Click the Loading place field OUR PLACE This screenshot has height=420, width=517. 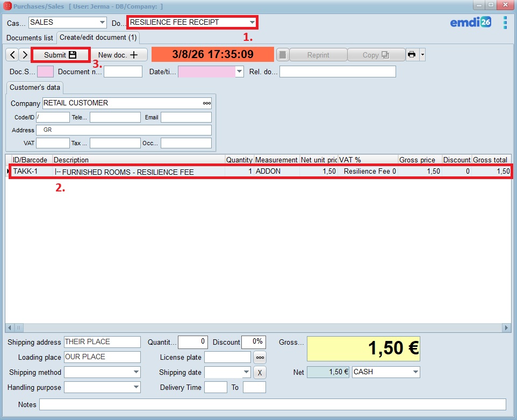tap(102, 357)
